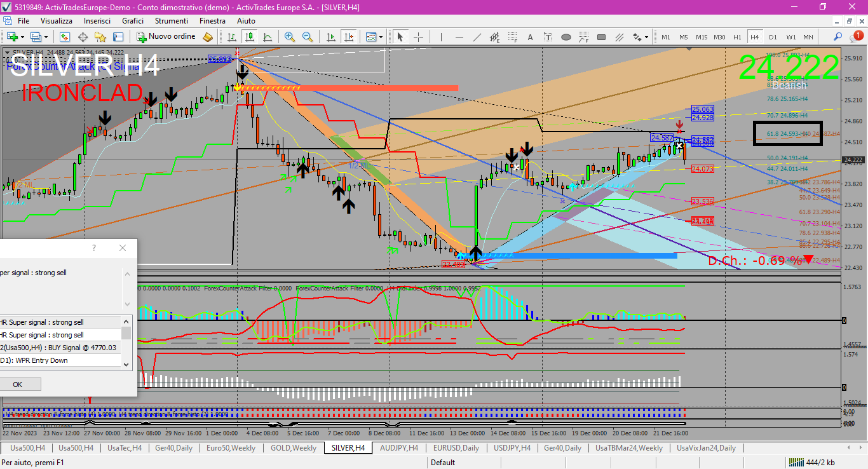Zoom in on the chart
This screenshot has width=868, height=469.
click(x=290, y=37)
